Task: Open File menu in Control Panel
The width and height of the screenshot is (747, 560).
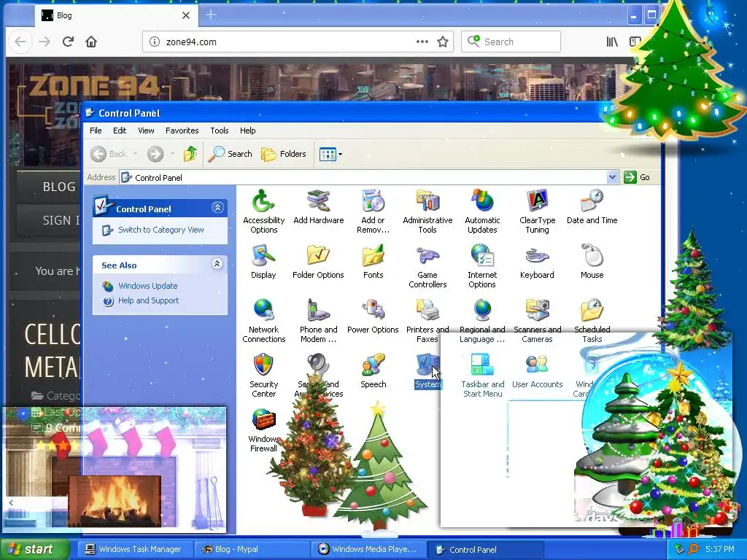Action: coord(96,131)
